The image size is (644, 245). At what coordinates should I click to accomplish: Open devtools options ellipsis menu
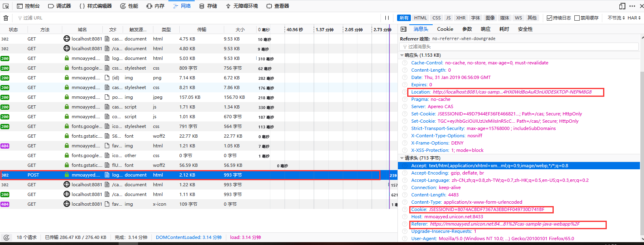pos(632,6)
